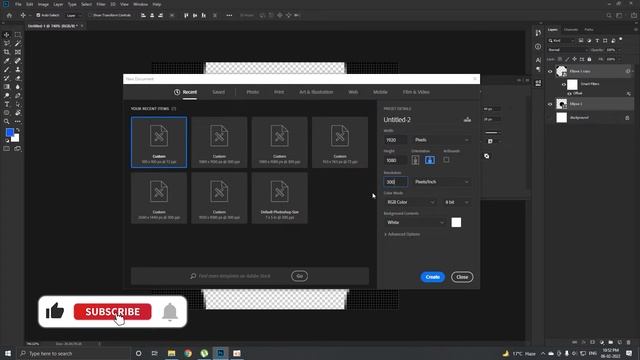Click the Go button for Adobe Stock
The image size is (640, 360).
click(300, 276)
